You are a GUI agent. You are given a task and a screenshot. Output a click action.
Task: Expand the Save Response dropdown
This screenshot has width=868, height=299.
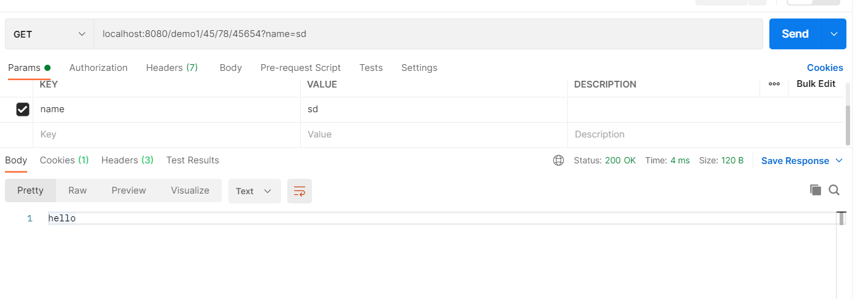tap(838, 160)
